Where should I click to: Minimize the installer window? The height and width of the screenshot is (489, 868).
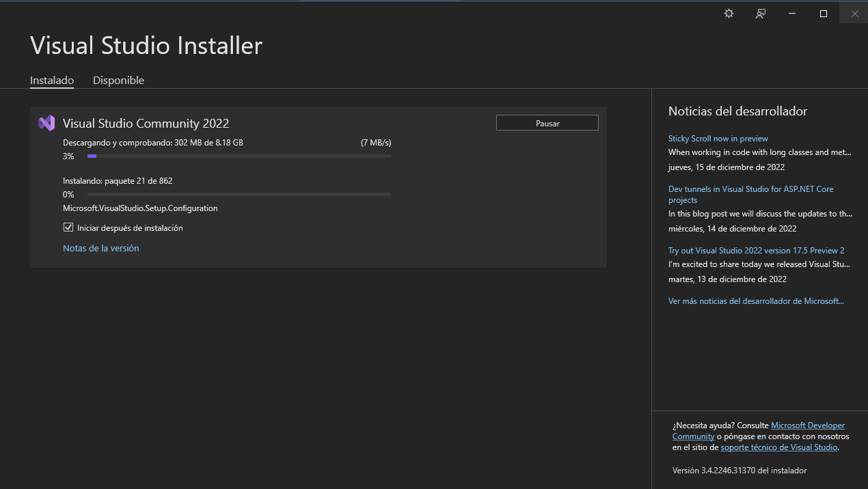[x=791, y=14]
